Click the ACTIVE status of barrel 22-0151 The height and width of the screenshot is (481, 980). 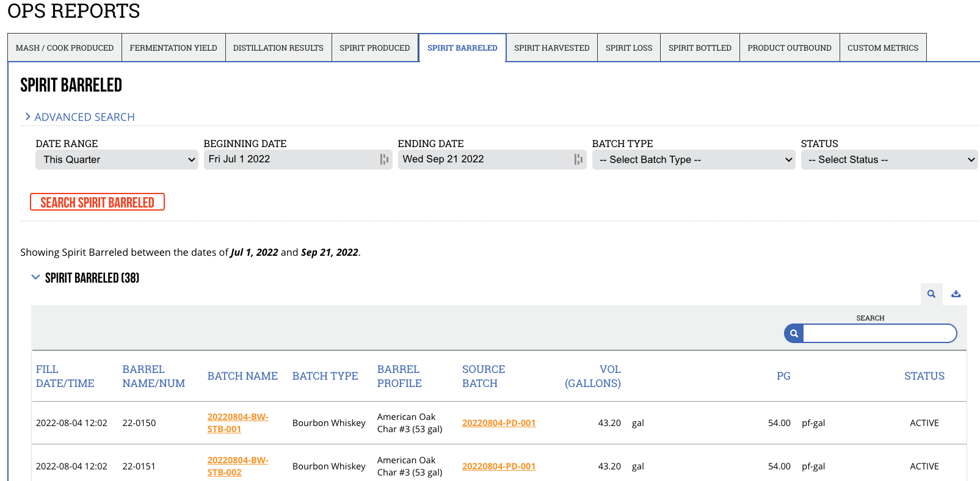924,466
